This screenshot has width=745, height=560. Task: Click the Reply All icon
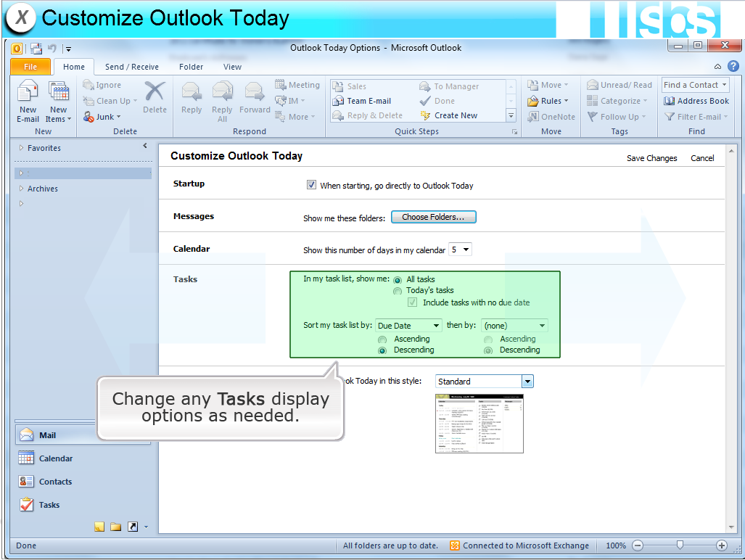pyautogui.click(x=222, y=91)
